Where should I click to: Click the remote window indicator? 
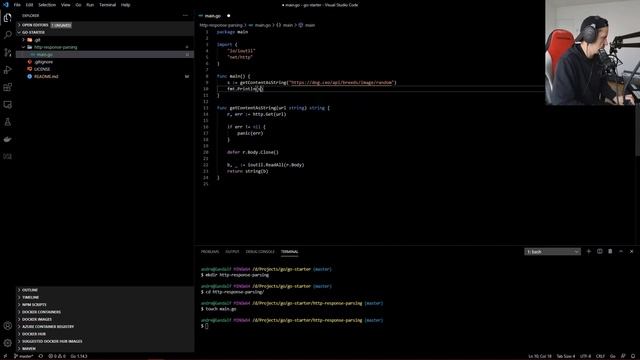click(5, 356)
